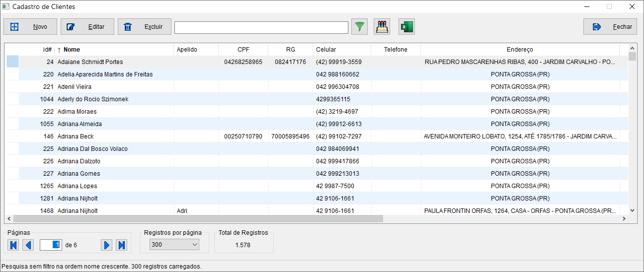Click the Novo button to add client

pos(30,27)
